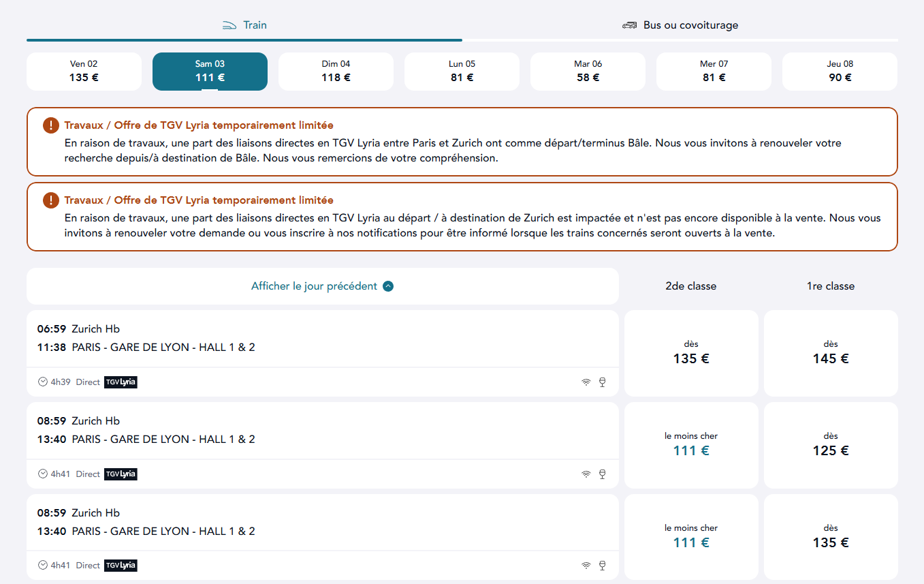Expand Afficher le jour précédent

click(323, 286)
